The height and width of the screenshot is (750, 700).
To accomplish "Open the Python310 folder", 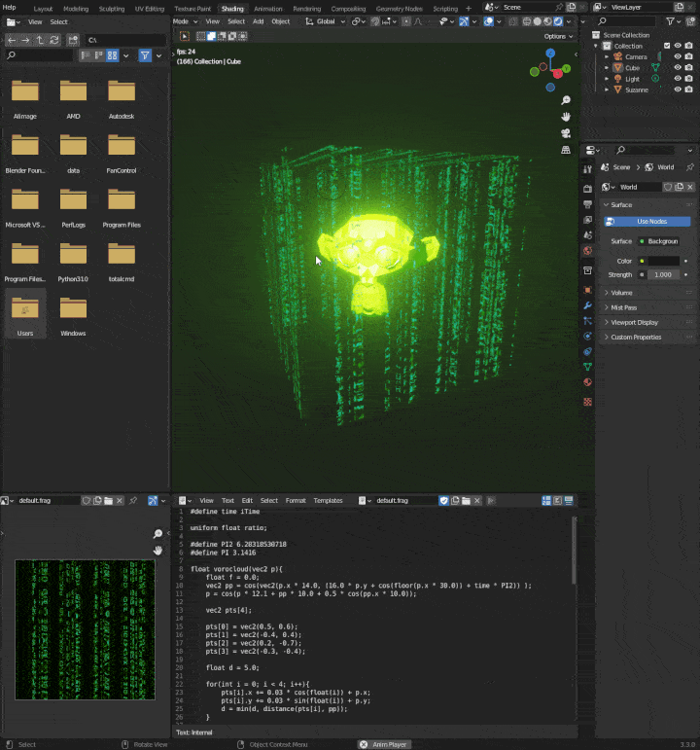I will (x=73, y=260).
